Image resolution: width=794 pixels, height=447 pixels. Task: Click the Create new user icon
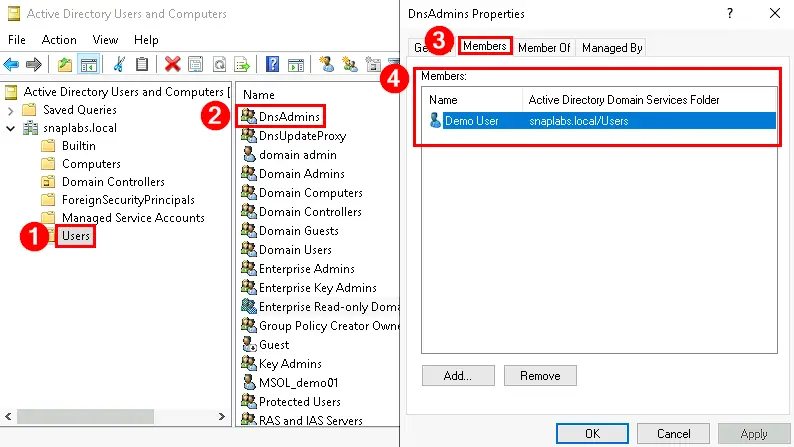327,64
